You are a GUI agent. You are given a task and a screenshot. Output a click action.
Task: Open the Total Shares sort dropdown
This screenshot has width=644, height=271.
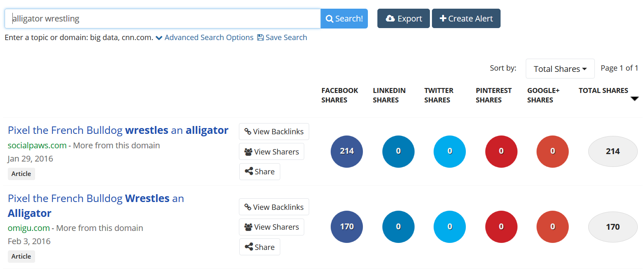point(560,69)
